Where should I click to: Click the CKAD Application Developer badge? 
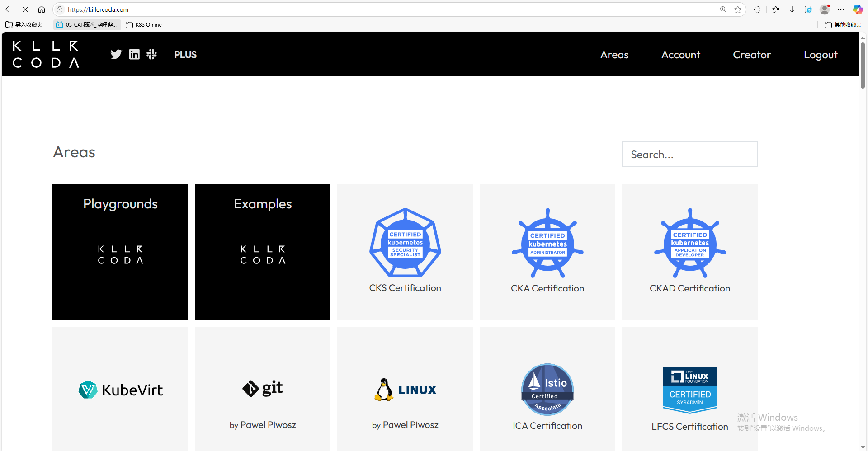[690, 243]
